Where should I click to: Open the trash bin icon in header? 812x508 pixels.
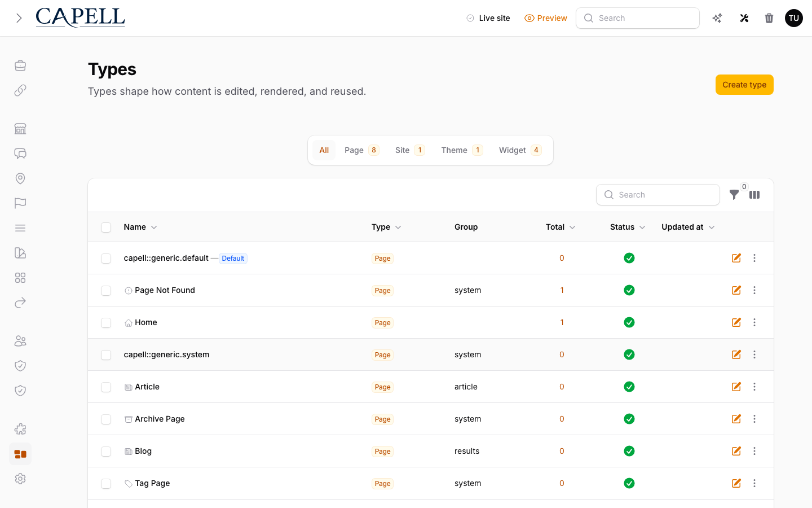[769, 18]
